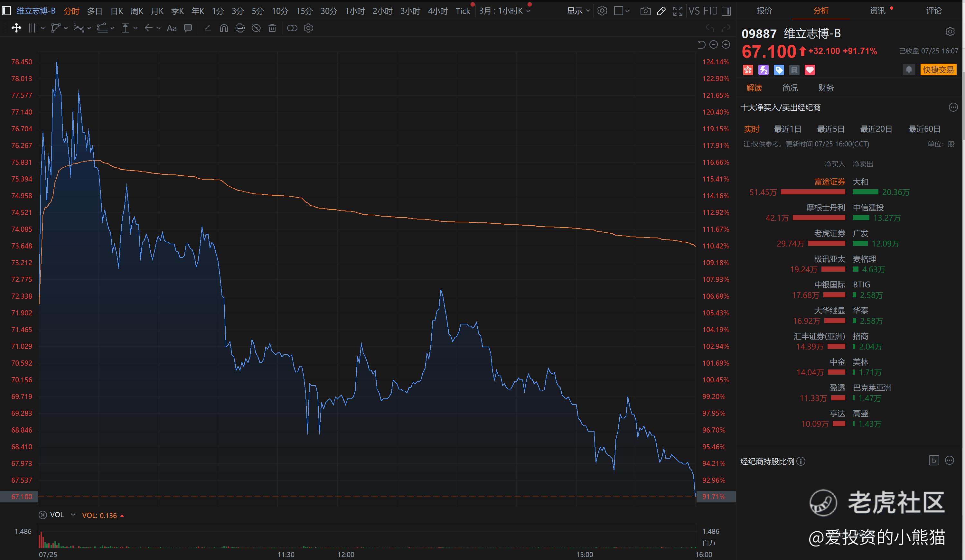Expand the VOL indicator dropdown

pyautogui.click(x=73, y=515)
